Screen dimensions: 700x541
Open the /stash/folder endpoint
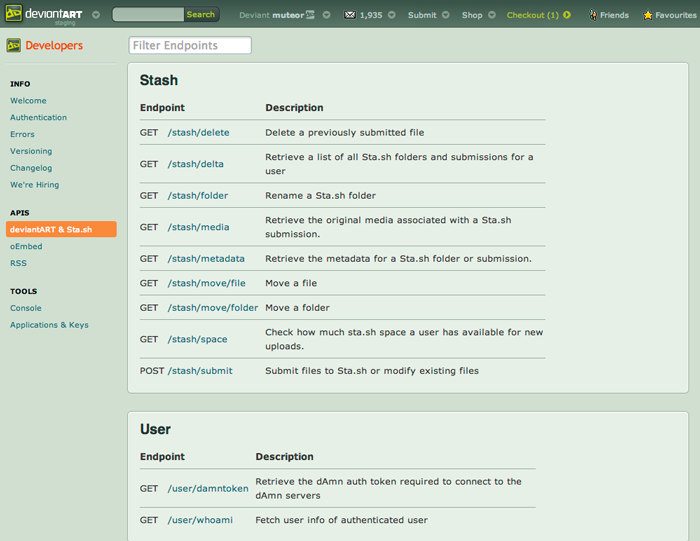coord(198,196)
